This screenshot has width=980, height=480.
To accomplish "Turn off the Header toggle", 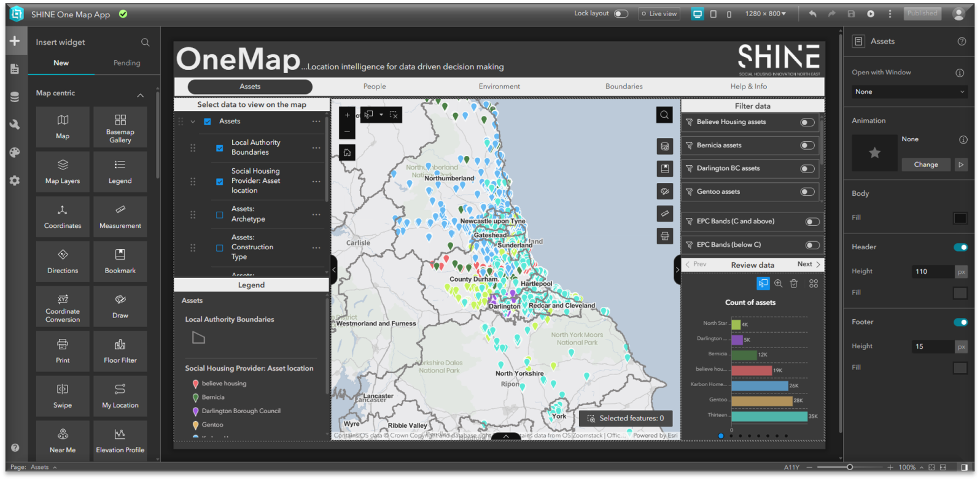I will pyautogui.click(x=960, y=247).
